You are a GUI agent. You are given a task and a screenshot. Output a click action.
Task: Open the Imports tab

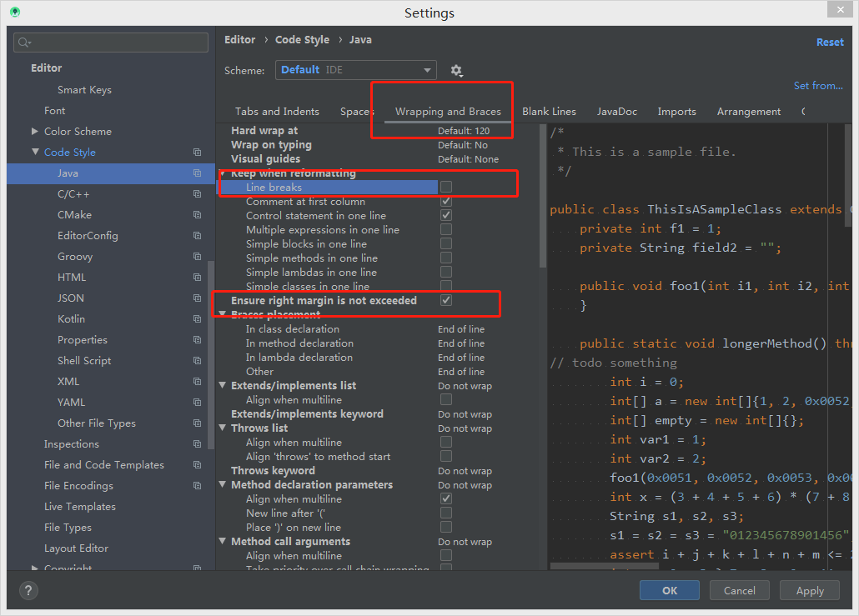coord(676,112)
